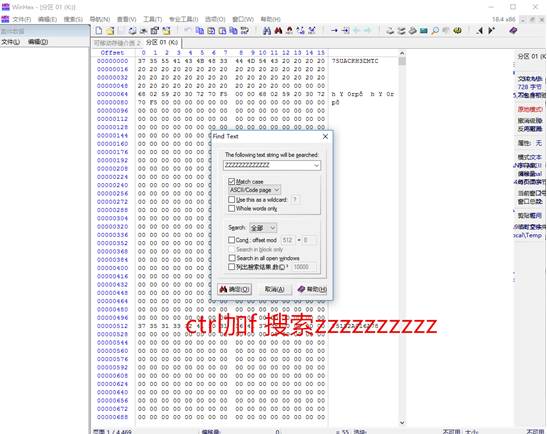Switch to the first removable media tab
This screenshot has width=547, height=434.
(x=117, y=43)
